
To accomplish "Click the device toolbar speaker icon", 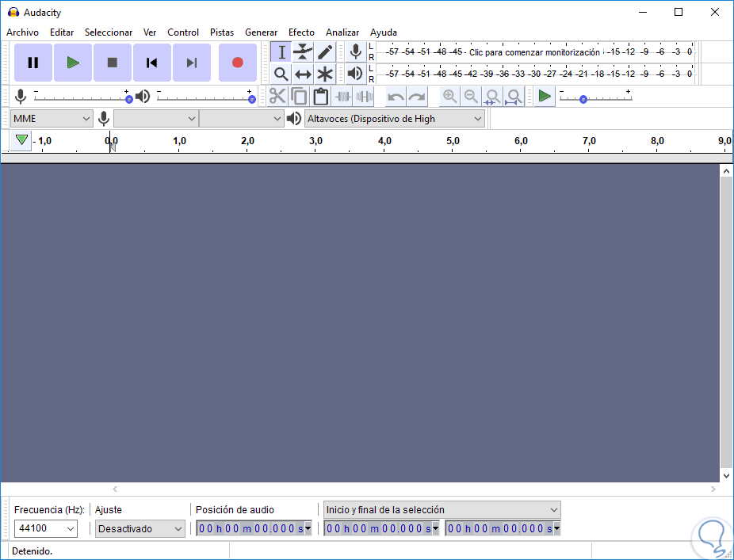I will click(293, 119).
